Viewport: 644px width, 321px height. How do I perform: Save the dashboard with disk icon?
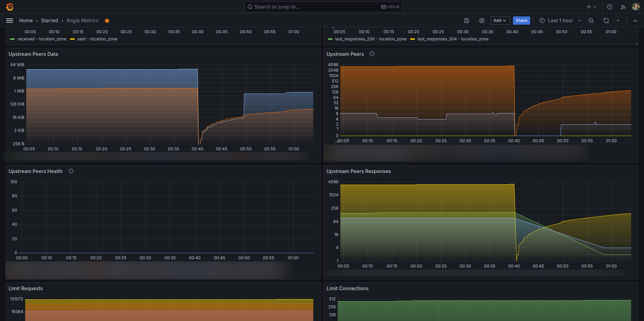coord(467,21)
